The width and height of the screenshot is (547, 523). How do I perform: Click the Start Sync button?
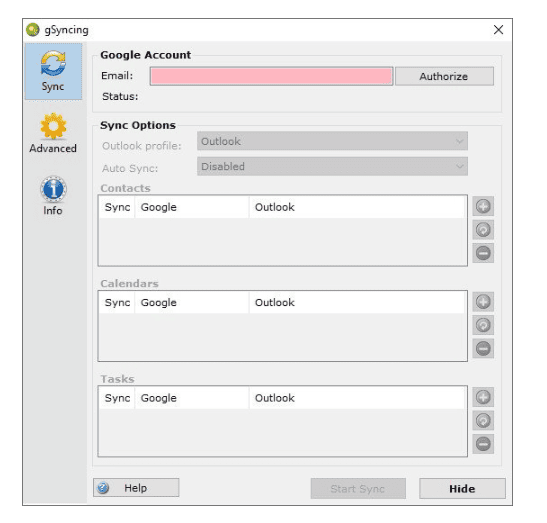tap(358, 488)
